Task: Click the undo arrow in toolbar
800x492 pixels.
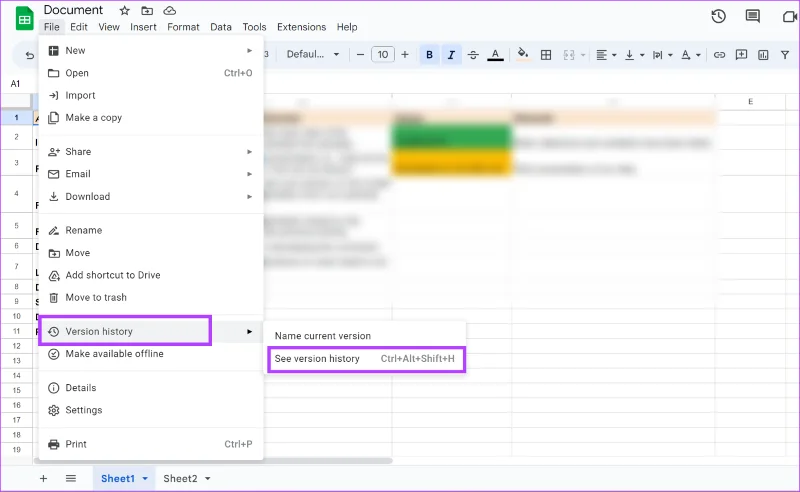Action: tap(30, 55)
